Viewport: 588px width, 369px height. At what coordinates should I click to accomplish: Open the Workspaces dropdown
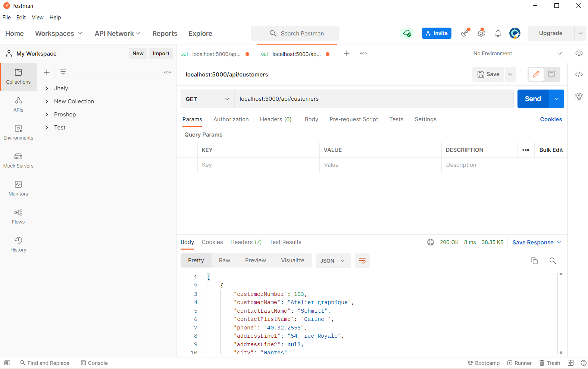pos(59,33)
